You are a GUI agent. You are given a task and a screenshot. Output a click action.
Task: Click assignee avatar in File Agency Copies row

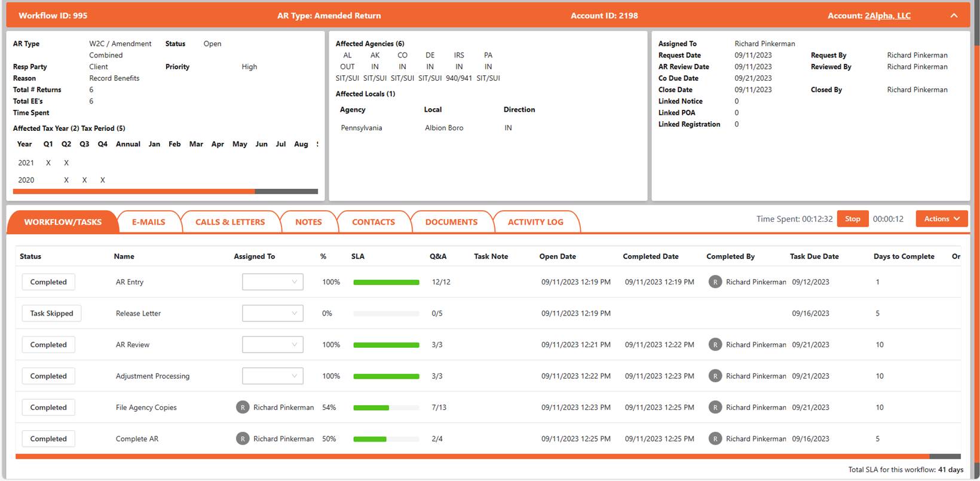(x=243, y=408)
